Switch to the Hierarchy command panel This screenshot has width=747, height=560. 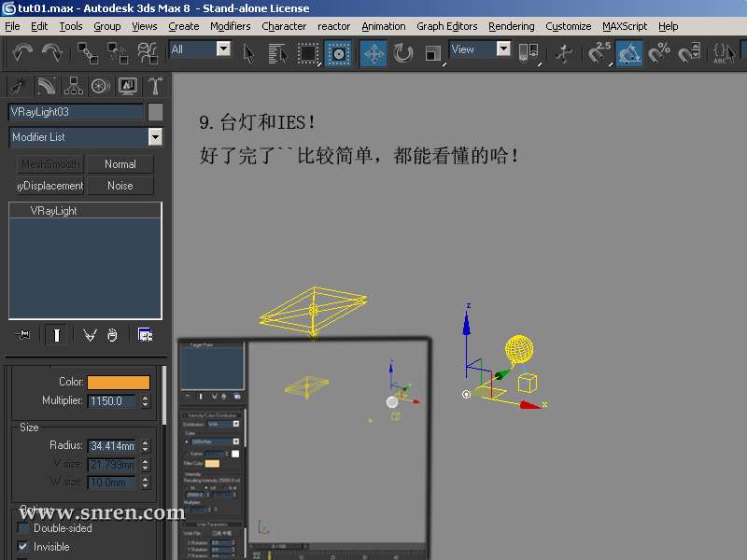point(74,86)
